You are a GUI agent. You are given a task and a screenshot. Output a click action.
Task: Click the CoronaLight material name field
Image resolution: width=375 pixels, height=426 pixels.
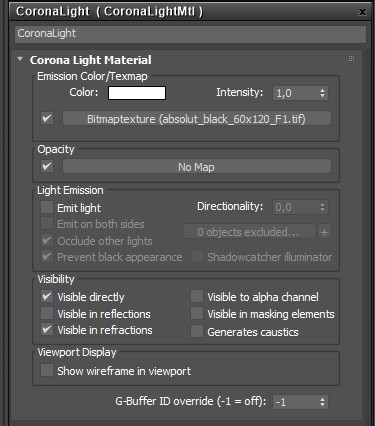190,34
